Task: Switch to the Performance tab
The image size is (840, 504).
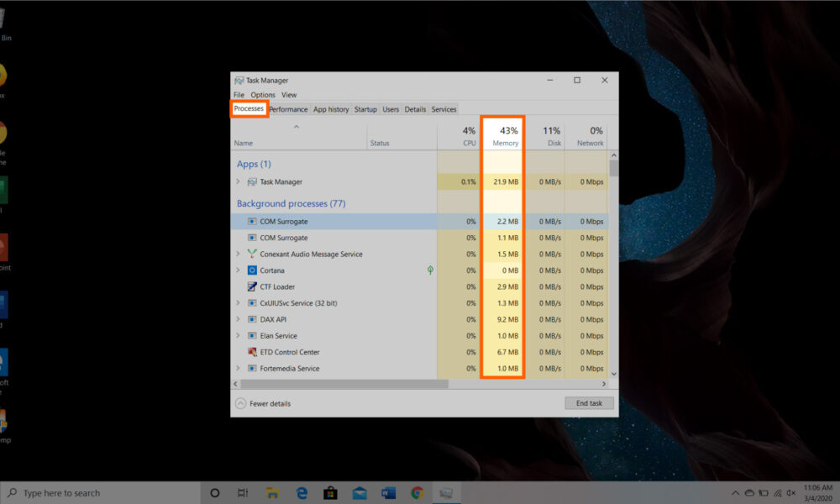Action: [288, 109]
